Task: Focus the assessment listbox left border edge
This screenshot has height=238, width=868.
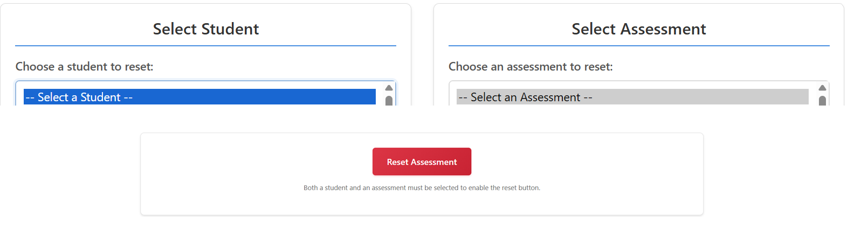Action: pyautogui.click(x=450, y=94)
